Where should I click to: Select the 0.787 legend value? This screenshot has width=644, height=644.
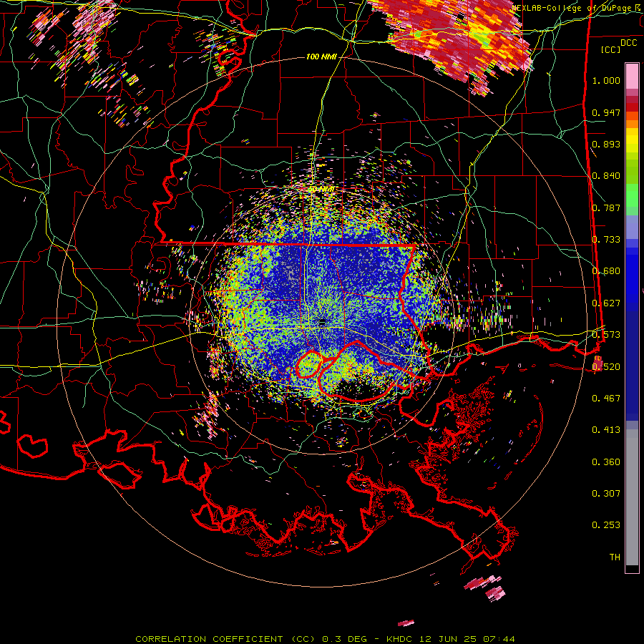pyautogui.click(x=606, y=208)
